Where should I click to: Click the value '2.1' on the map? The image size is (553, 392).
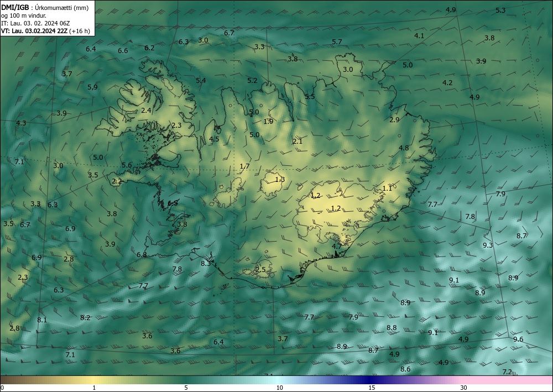298,142
